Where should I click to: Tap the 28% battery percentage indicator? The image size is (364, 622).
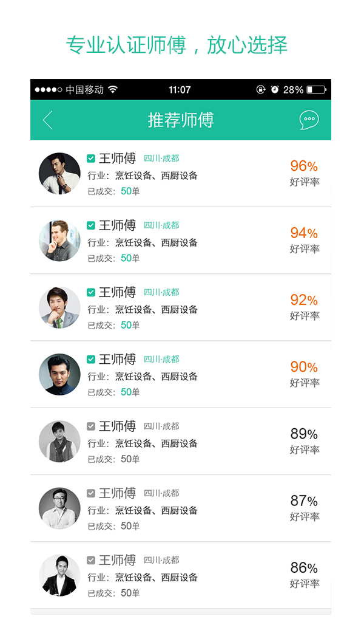pos(294,89)
